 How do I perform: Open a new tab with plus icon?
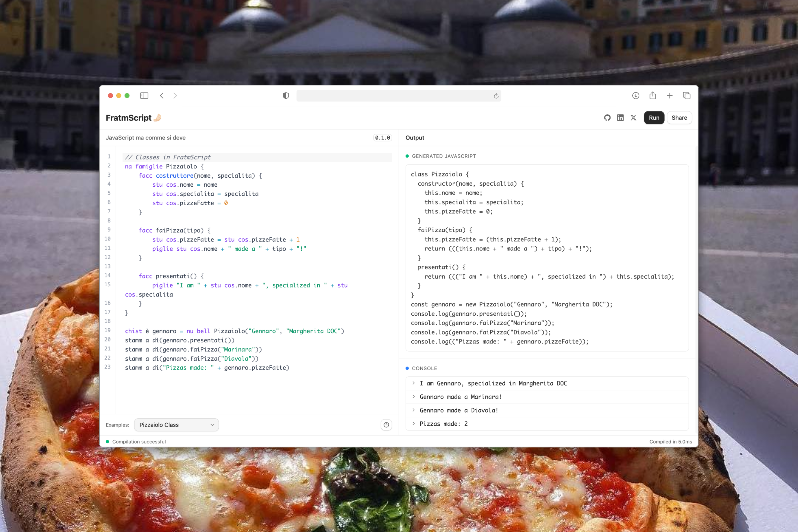pos(669,96)
